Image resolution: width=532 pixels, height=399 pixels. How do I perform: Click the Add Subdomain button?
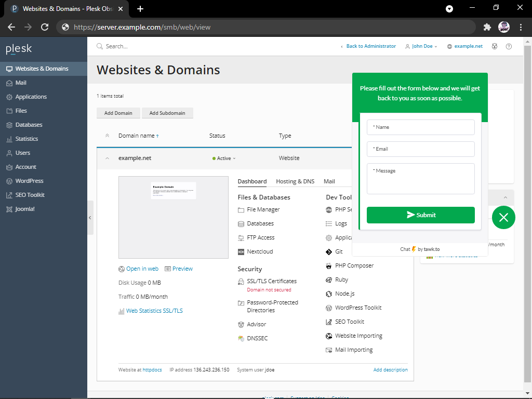click(x=167, y=113)
